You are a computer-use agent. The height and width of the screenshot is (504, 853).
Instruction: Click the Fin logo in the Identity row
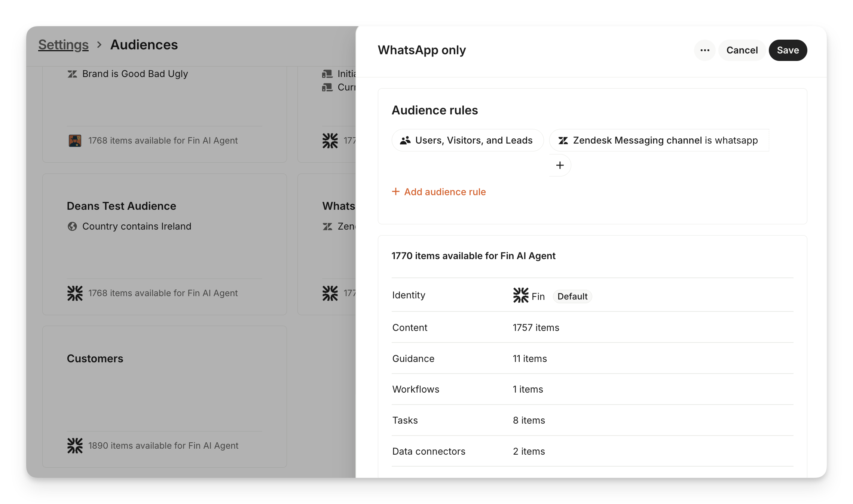coord(520,295)
